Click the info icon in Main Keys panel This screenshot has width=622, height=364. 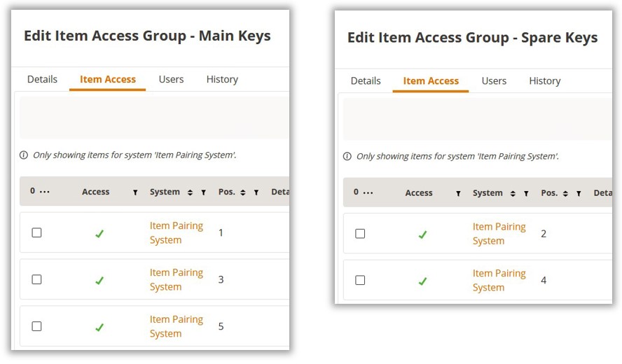click(x=24, y=155)
